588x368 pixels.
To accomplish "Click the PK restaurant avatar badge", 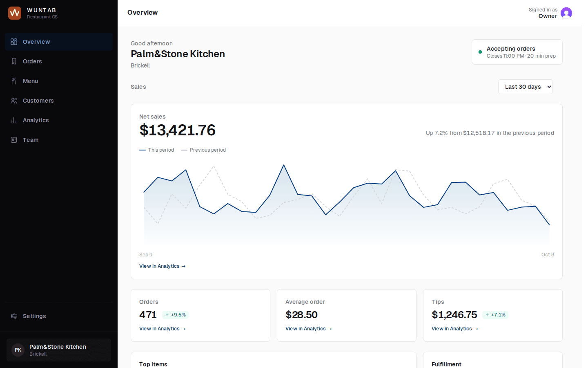I will 18,350.
